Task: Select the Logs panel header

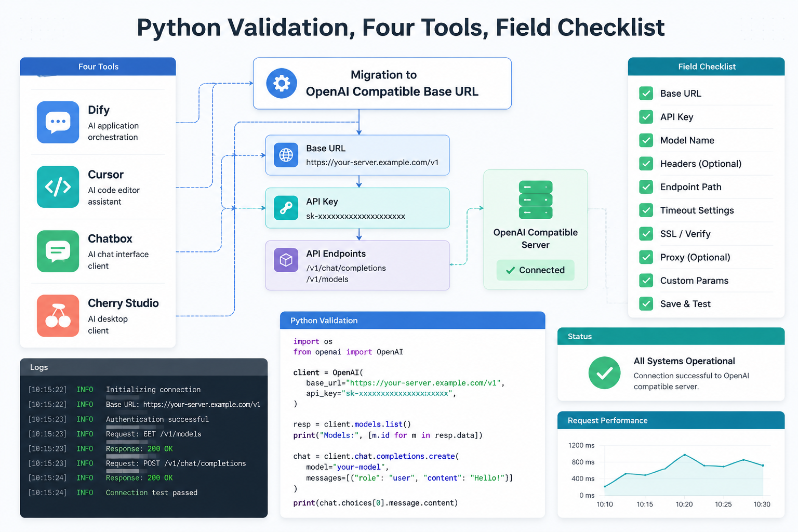Action: [x=144, y=367]
